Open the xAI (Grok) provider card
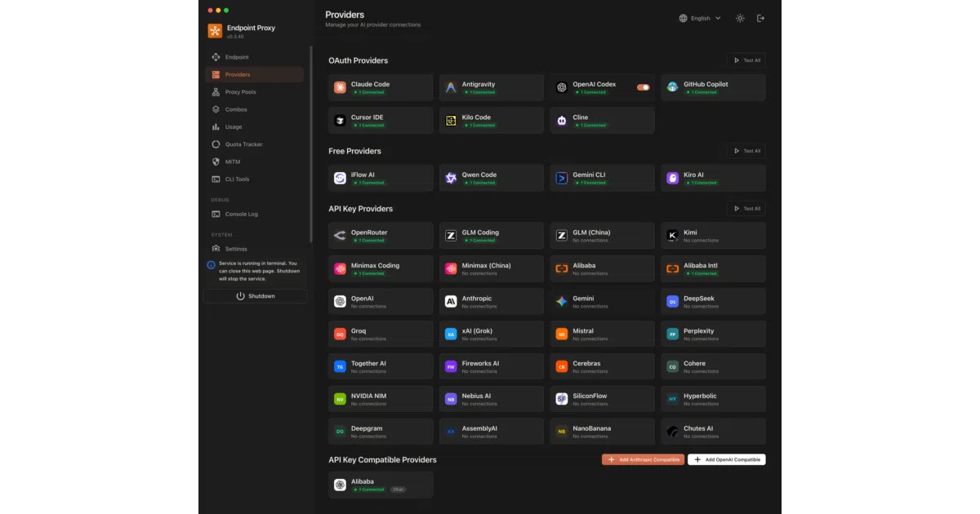This screenshot has height=514, width=980. click(492, 335)
